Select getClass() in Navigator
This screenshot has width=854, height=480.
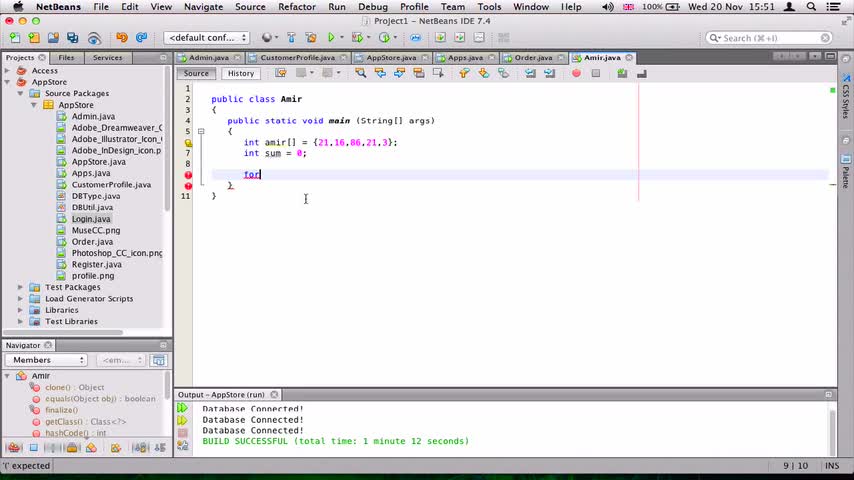[x=86, y=422]
